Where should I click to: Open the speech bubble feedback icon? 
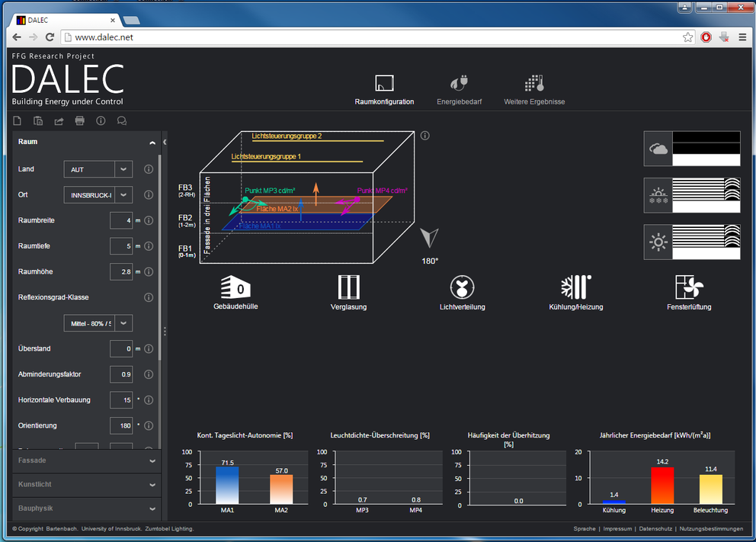[121, 120]
